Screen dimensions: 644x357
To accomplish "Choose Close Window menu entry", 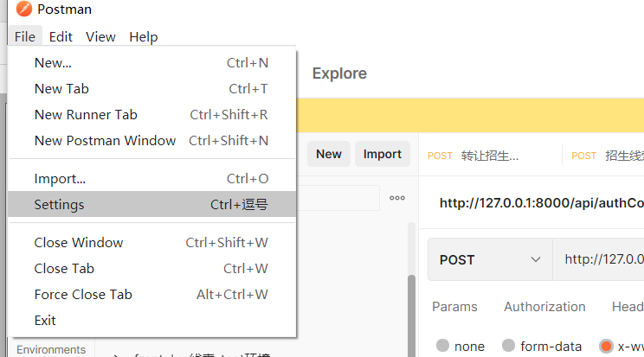I will tap(151, 243).
